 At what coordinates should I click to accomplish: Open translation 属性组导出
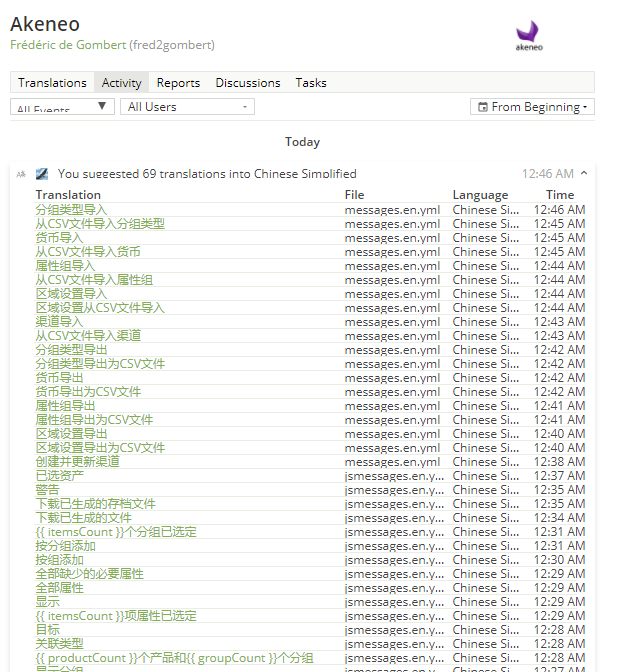click(65, 406)
